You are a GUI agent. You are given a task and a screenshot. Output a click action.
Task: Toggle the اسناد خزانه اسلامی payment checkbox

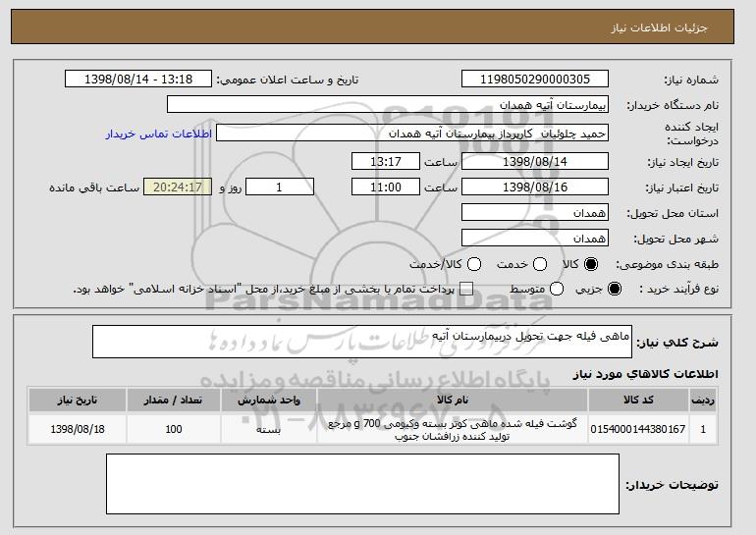[466, 289]
